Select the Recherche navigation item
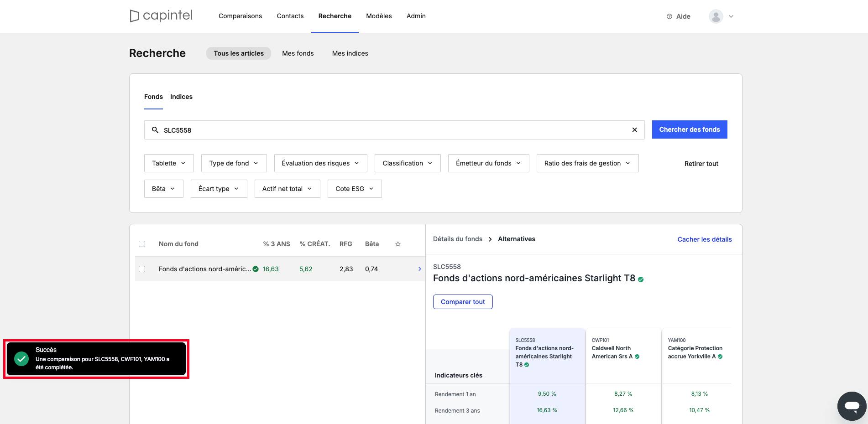 335,16
